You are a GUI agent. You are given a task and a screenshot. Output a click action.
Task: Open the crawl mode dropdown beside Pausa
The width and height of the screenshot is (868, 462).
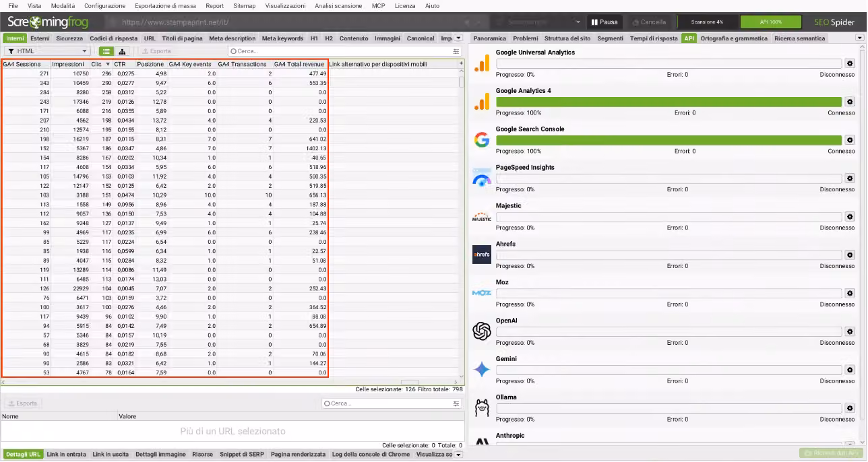point(578,22)
